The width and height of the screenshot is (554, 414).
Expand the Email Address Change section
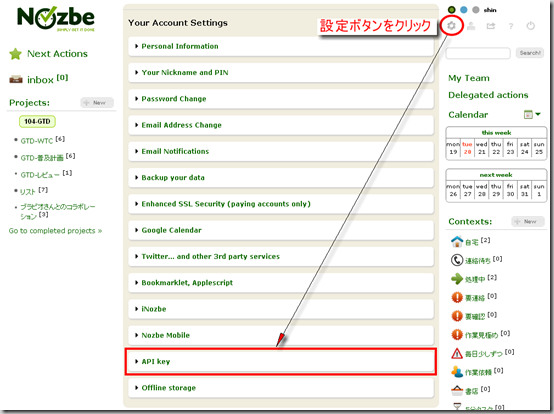(281, 125)
